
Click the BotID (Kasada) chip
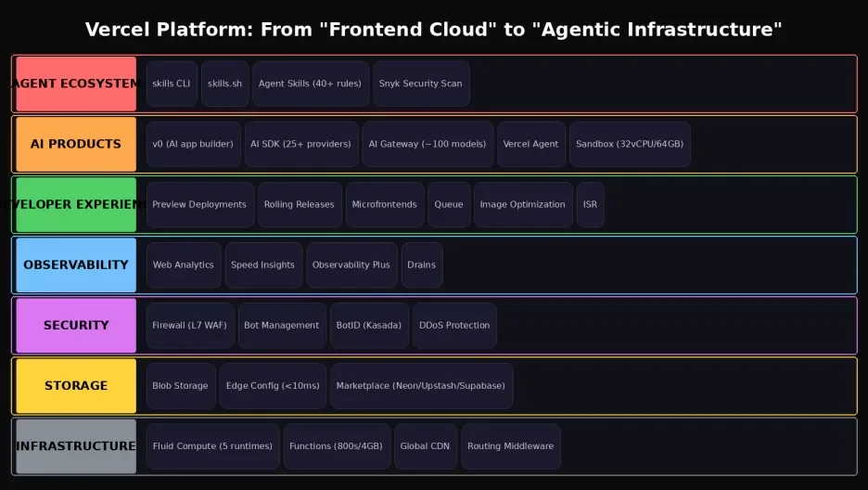point(369,325)
